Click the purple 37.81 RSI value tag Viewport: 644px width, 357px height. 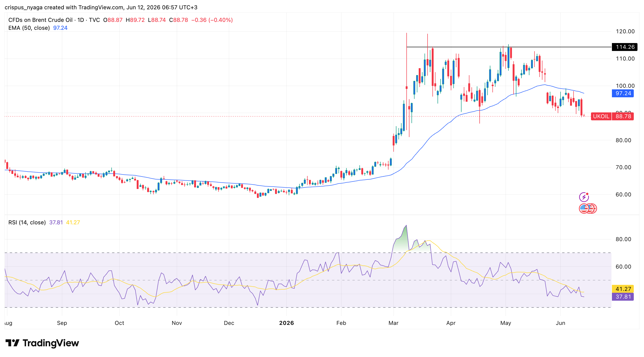click(x=623, y=297)
